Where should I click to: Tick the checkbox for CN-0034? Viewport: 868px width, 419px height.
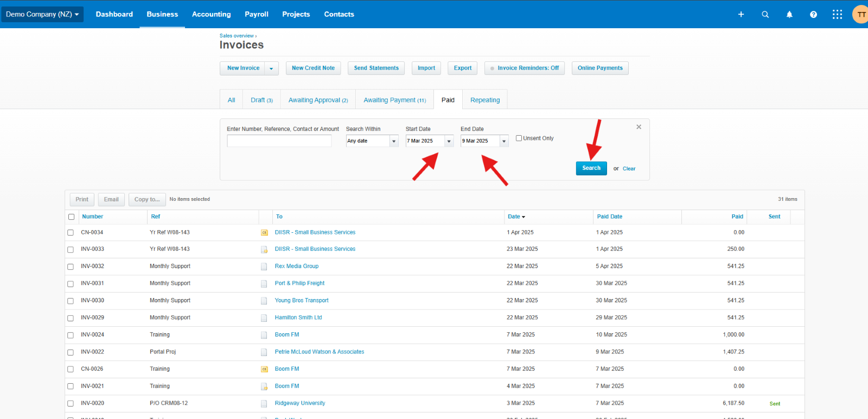pos(71,232)
